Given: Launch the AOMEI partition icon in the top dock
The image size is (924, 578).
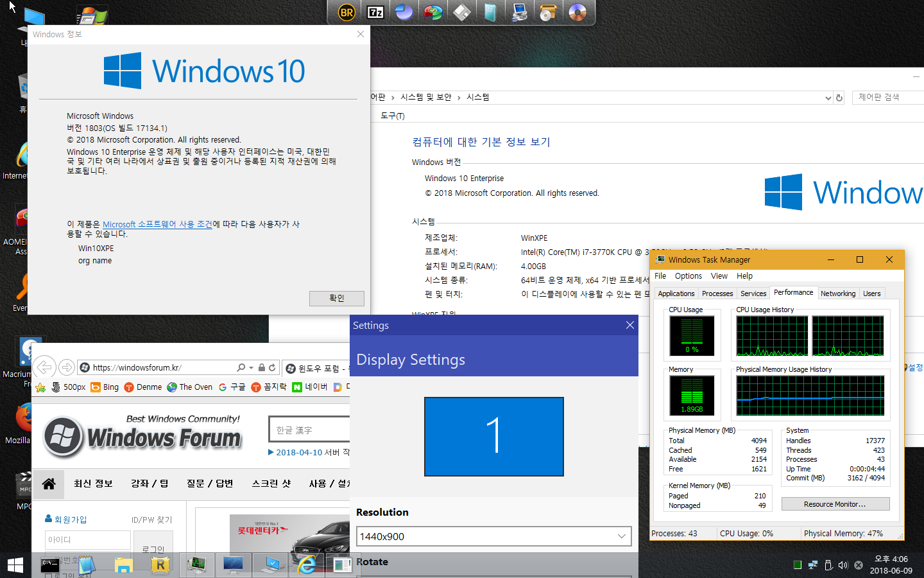Looking at the screenshot, I should [433, 12].
